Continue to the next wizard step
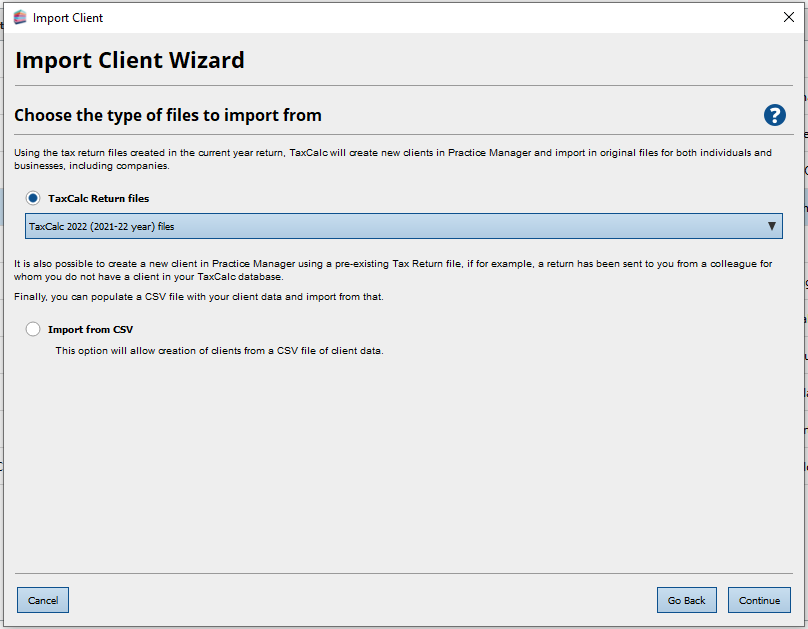The width and height of the screenshot is (808, 629). coord(759,600)
